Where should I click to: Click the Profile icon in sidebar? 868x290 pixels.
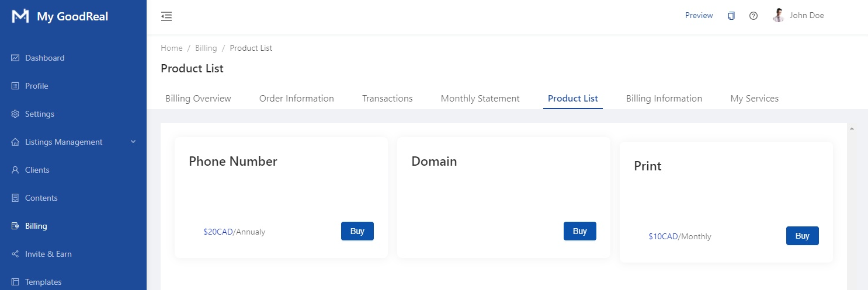tap(15, 86)
